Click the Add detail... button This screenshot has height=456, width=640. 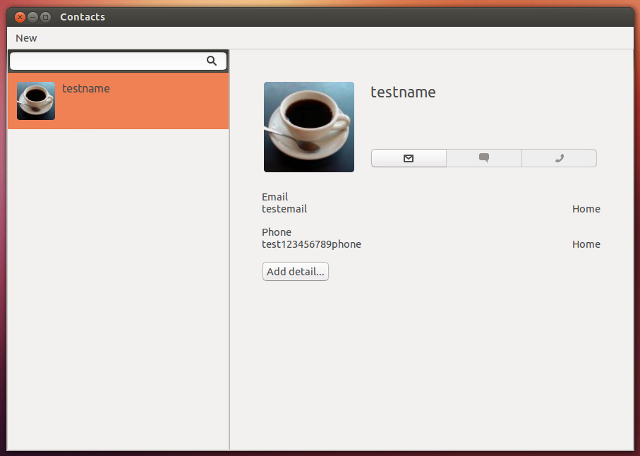tap(296, 271)
